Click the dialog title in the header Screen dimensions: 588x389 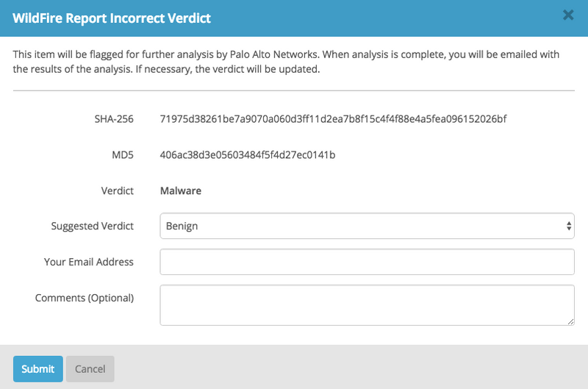[112, 18]
